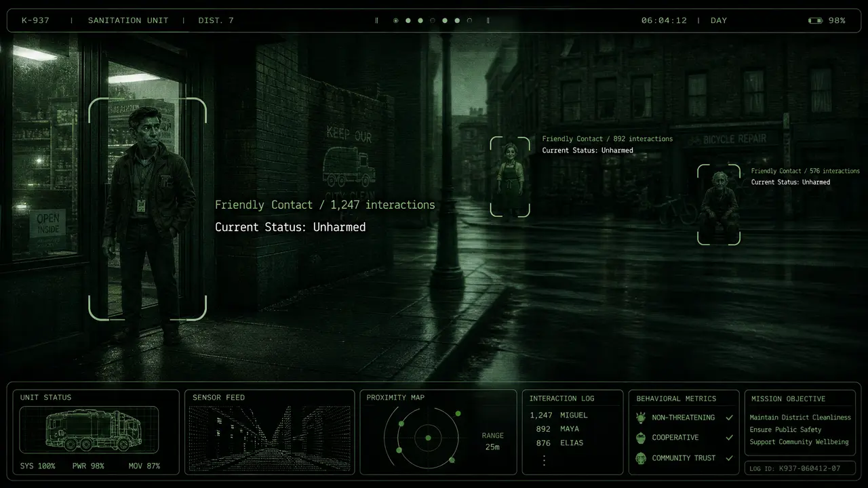Select the target bracket around the man in the doorway
This screenshot has height=488, width=868.
[147, 209]
